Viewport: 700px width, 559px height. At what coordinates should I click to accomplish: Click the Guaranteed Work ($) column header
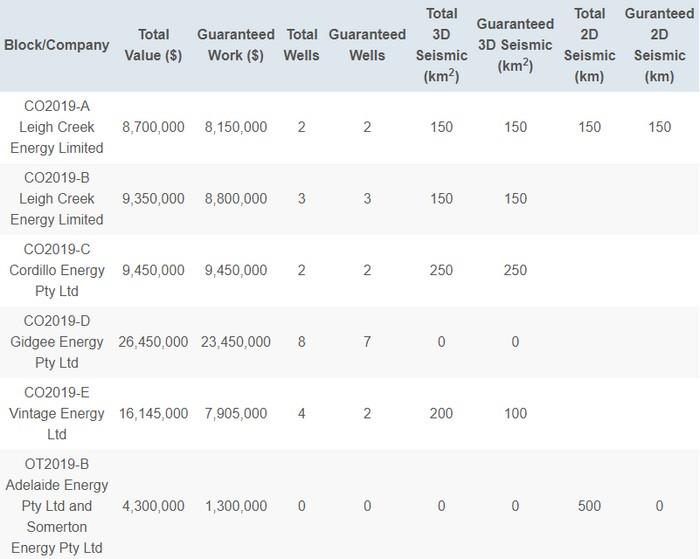[x=236, y=45]
